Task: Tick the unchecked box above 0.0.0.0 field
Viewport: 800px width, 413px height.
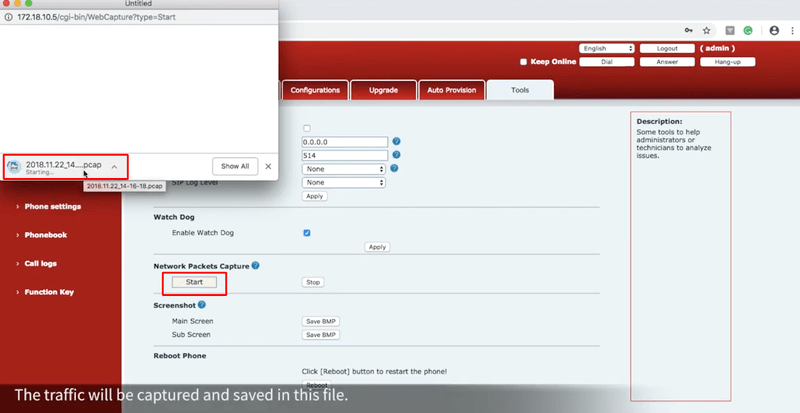Action: (307, 128)
